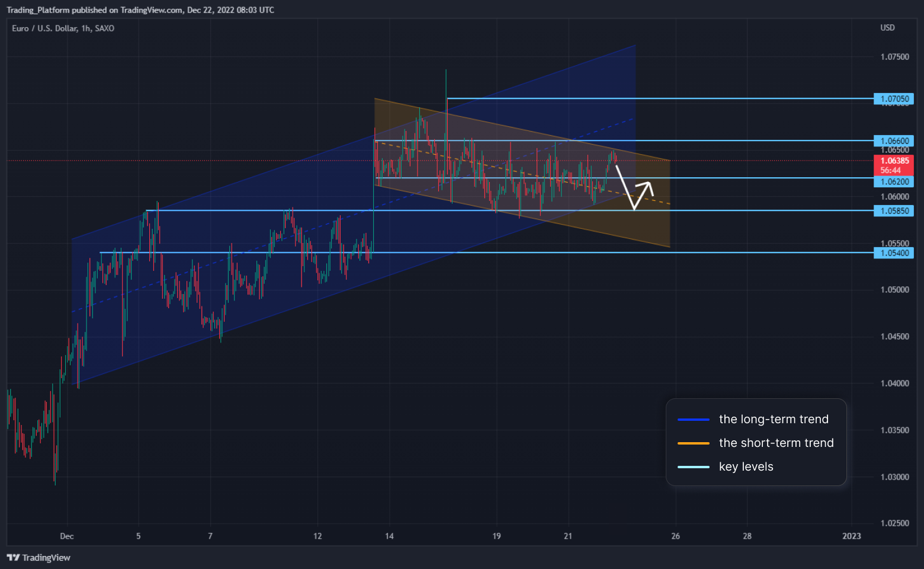Click the TradingView logo at bottom left
The width and height of the screenshot is (924, 569).
[38, 557]
